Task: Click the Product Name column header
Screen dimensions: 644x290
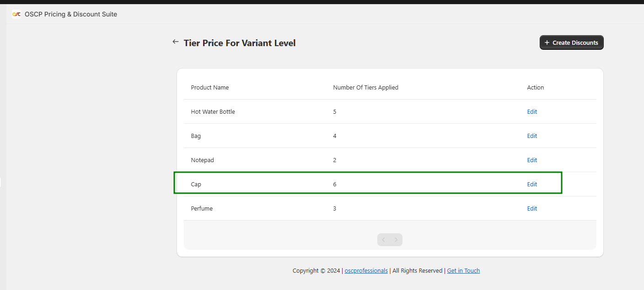Action: pos(209,87)
